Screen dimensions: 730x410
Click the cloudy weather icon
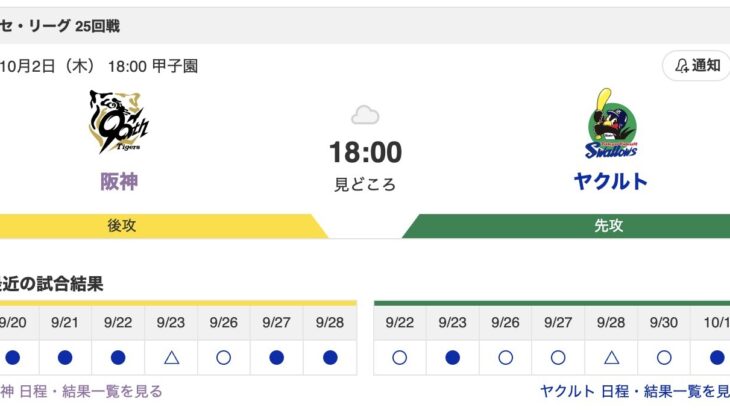point(365,115)
